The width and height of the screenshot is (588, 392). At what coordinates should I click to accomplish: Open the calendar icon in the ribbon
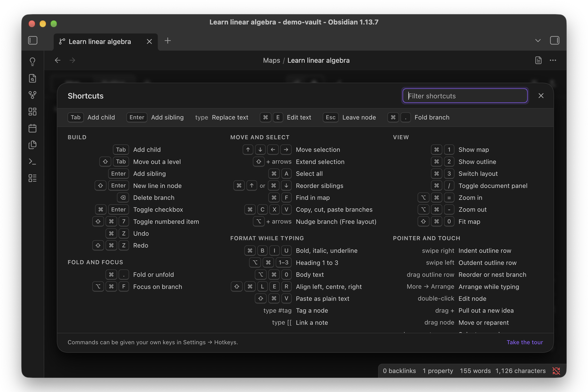(x=32, y=128)
